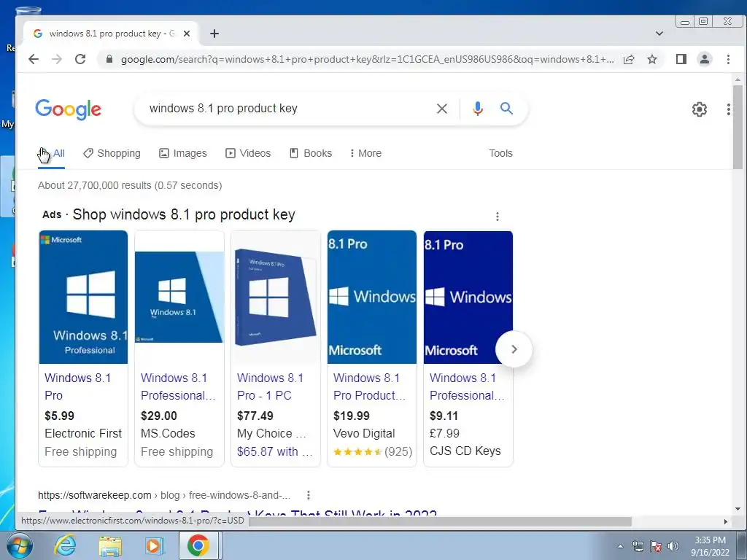Click the share page icon in address bar
This screenshot has height=560, width=747.
629,59
